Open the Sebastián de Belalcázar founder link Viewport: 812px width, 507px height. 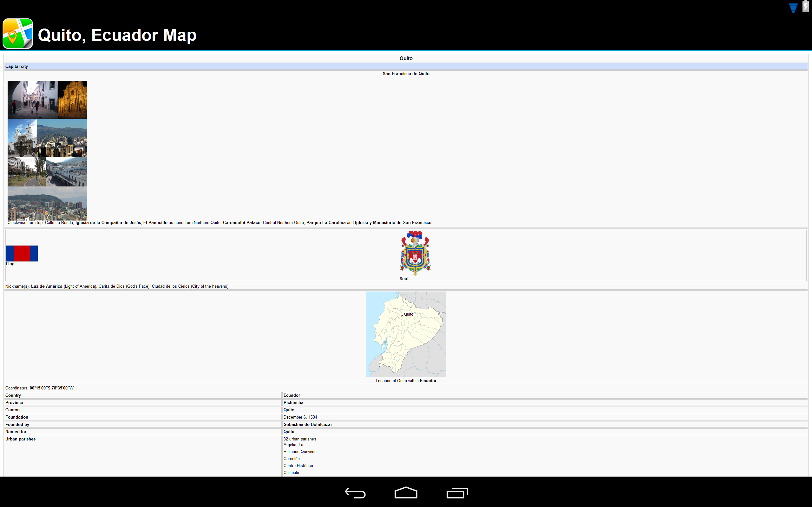(307, 424)
